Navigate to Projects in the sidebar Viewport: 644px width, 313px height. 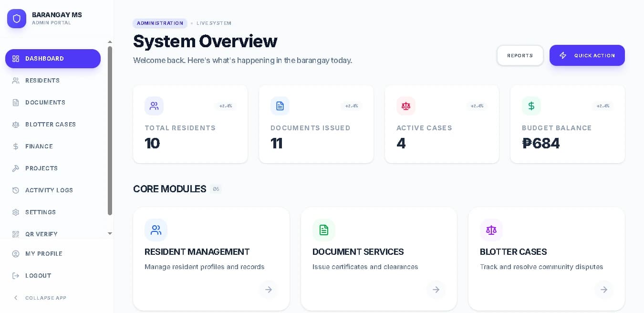coord(53,168)
